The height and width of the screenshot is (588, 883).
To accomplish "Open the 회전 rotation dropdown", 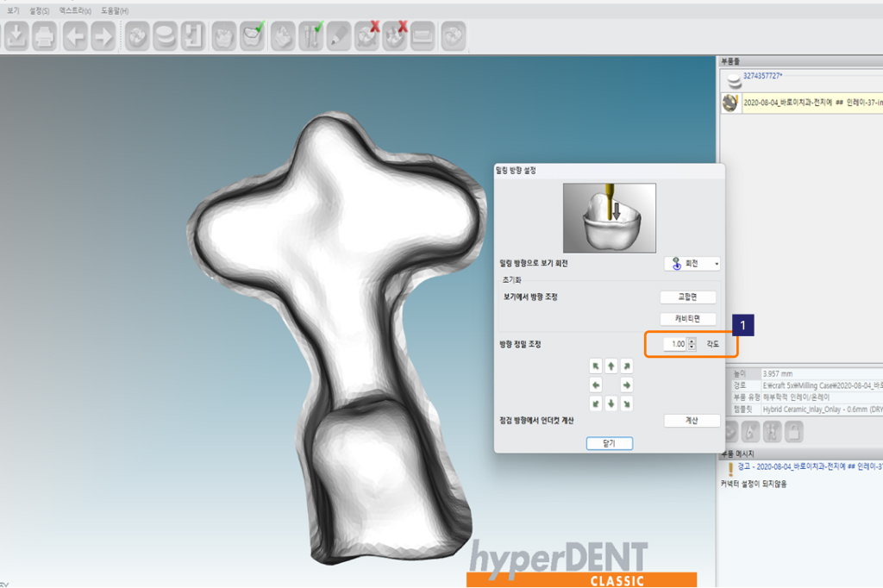I will coord(692,264).
